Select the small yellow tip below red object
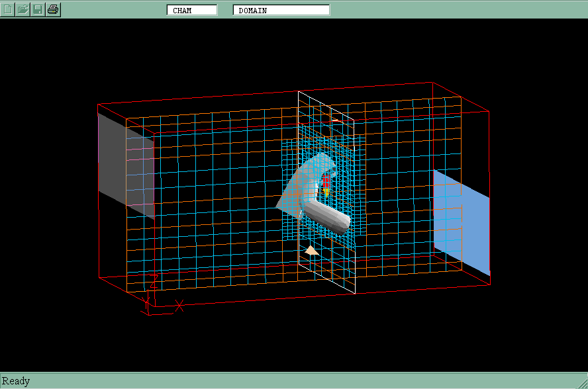This screenshot has height=389, width=588. click(326, 192)
